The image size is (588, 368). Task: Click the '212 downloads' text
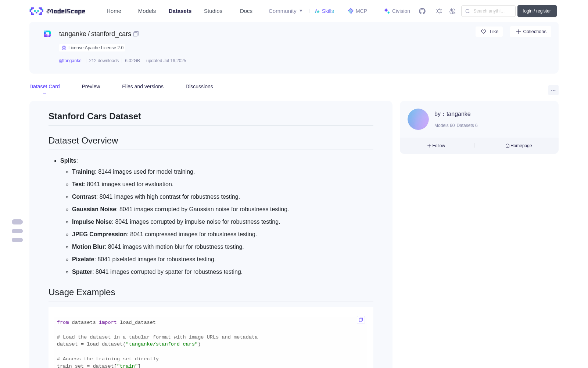[x=104, y=61]
